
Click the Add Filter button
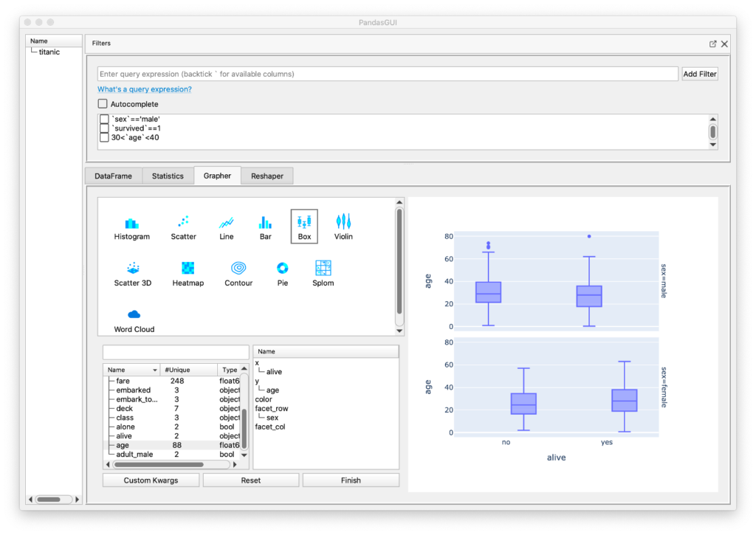pos(699,74)
